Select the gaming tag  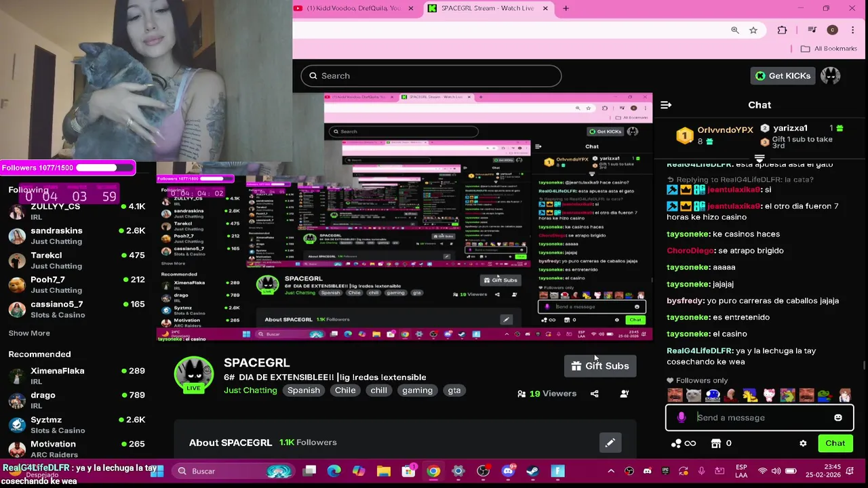pyautogui.click(x=417, y=390)
